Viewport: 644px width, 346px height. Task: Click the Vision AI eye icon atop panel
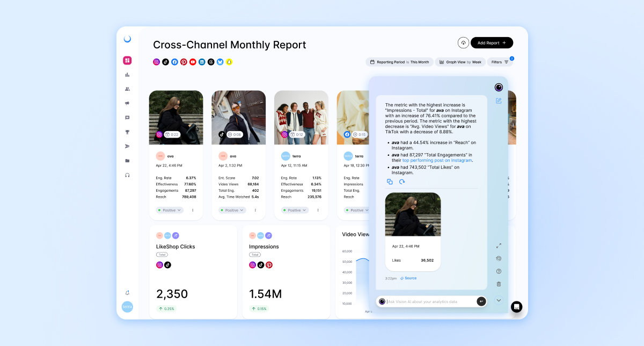point(499,87)
